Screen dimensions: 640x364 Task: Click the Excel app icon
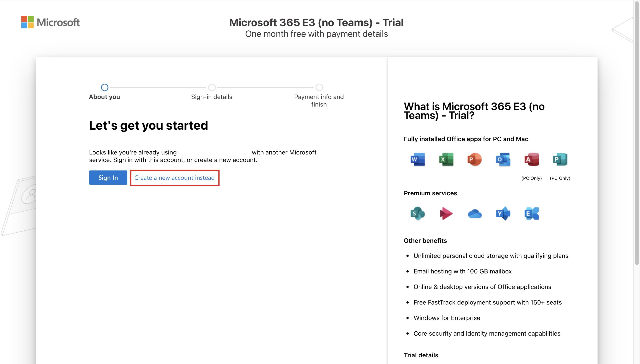[x=446, y=159]
